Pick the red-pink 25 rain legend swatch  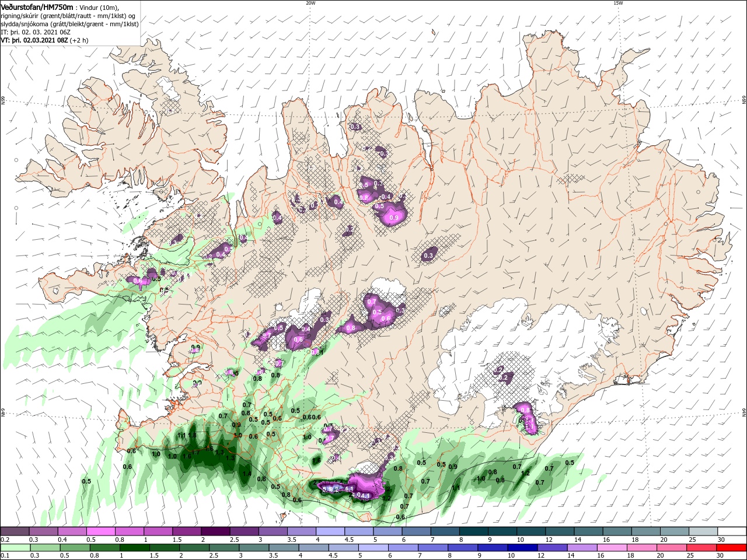(x=701, y=548)
